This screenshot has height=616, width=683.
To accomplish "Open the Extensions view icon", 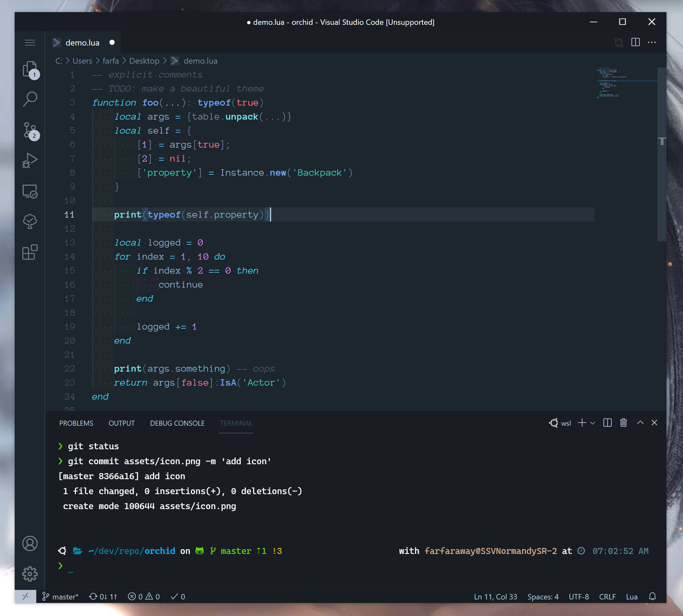I will [30, 253].
